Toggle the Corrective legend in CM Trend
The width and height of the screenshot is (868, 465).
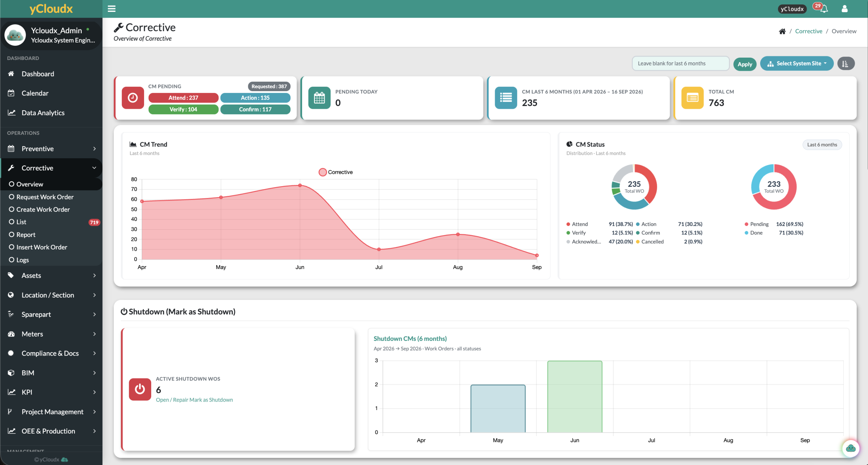[x=336, y=172]
